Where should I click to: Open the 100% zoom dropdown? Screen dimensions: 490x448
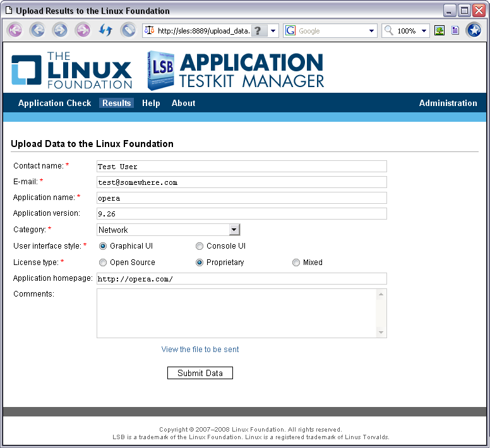tap(424, 30)
